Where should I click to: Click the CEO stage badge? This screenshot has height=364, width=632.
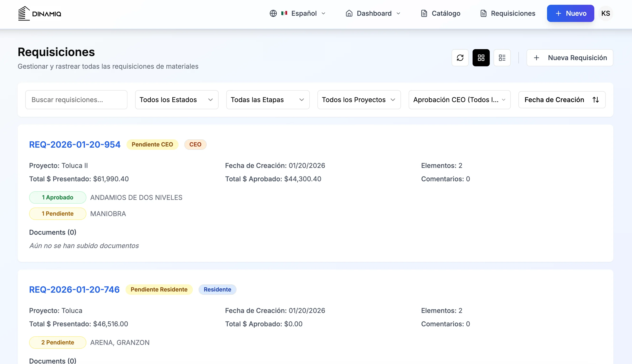point(195,145)
